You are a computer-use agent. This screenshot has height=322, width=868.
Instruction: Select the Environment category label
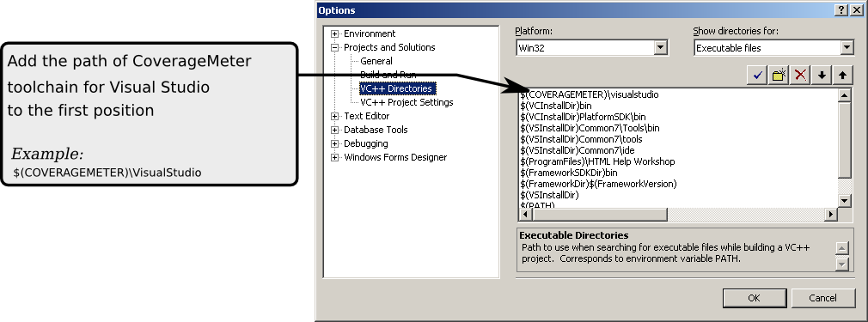[x=370, y=33]
